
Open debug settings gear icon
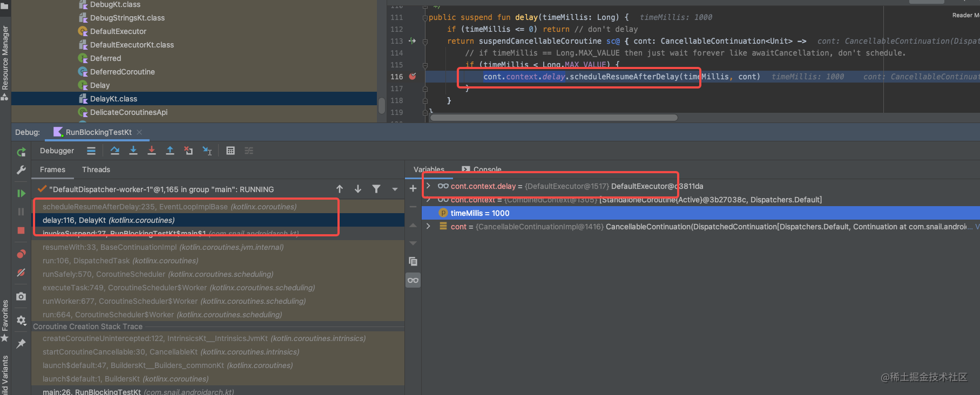[x=21, y=320]
